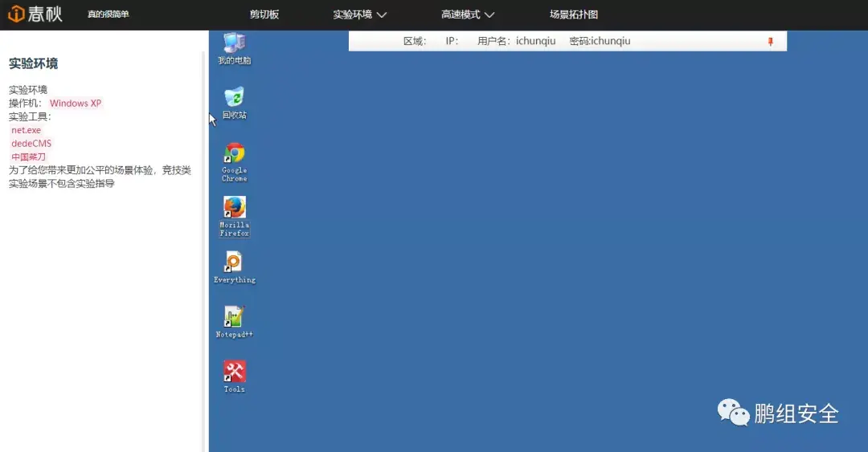Select the Mozilla Firefox desktop shortcut
The image size is (868, 452).
(x=234, y=216)
